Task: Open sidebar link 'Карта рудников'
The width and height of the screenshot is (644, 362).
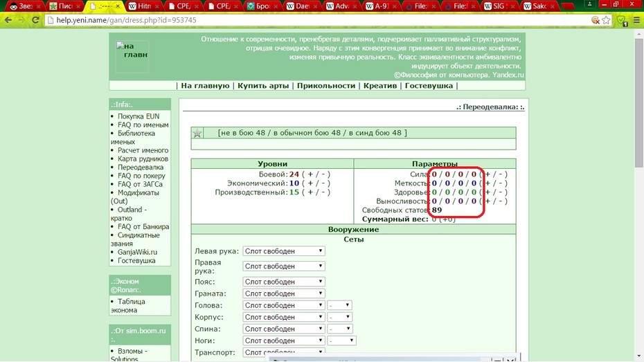Action: (143, 159)
